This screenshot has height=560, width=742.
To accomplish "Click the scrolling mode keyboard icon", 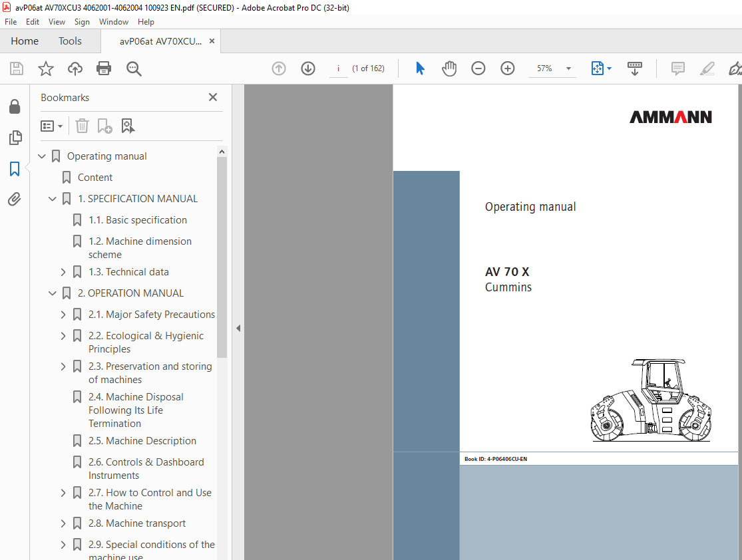I will pyautogui.click(x=635, y=69).
